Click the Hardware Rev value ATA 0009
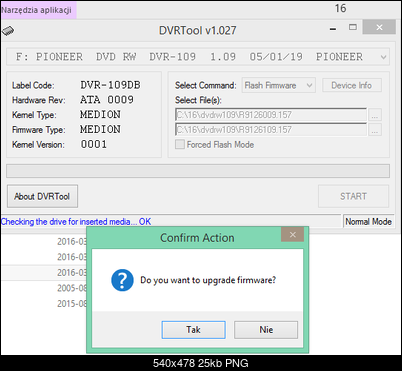The height and width of the screenshot is (371, 402). [x=107, y=100]
